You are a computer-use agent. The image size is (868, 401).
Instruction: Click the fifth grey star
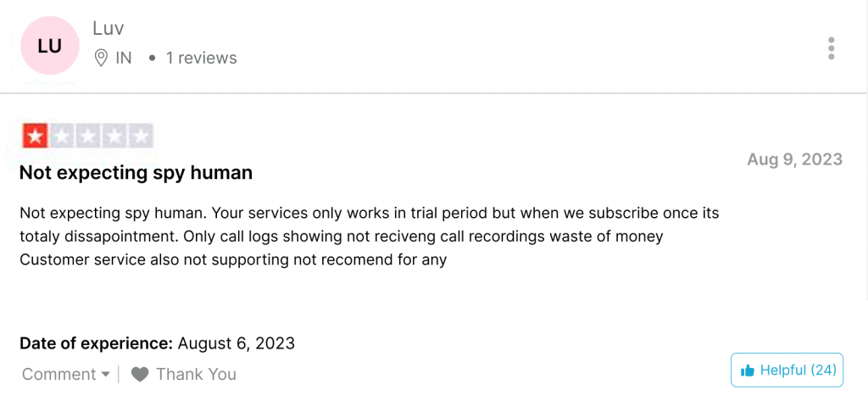click(x=141, y=136)
